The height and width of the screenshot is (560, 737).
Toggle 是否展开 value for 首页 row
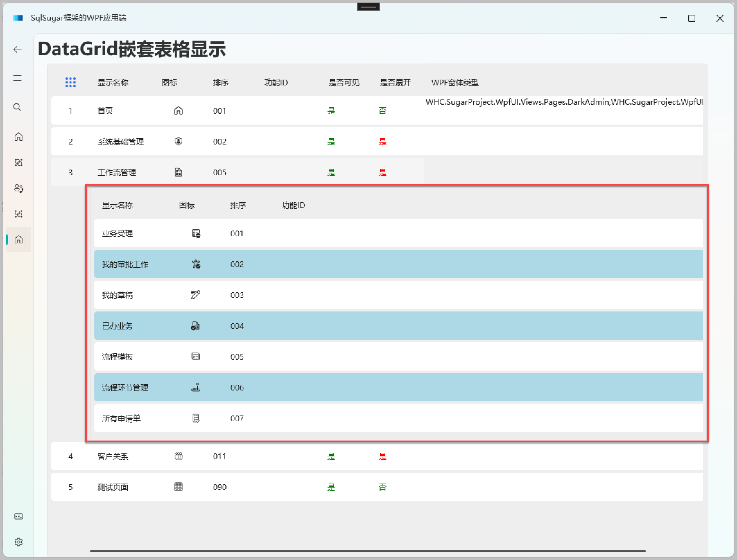pyautogui.click(x=383, y=111)
